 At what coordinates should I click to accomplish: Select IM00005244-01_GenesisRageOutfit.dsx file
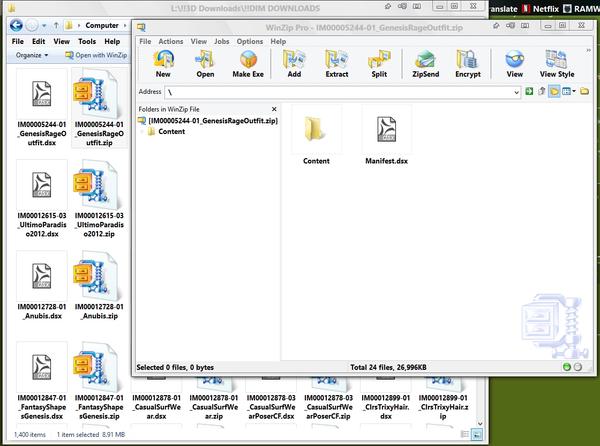click(42, 108)
